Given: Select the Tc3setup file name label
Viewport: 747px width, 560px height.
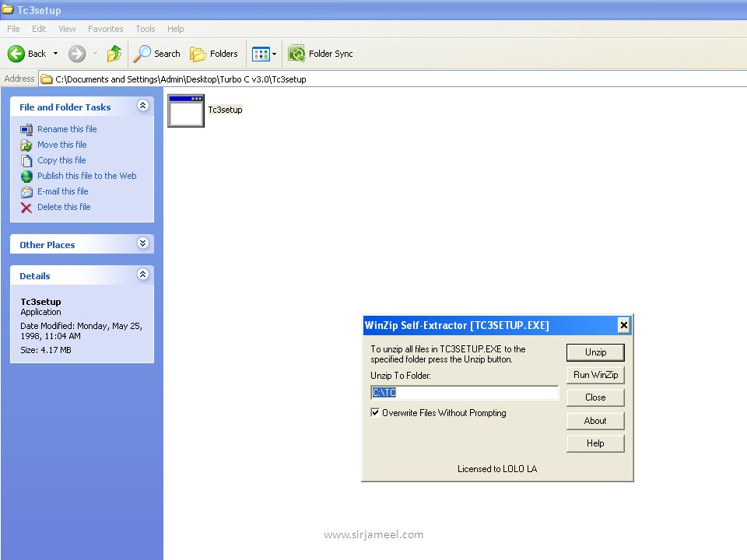Looking at the screenshot, I should coord(226,110).
